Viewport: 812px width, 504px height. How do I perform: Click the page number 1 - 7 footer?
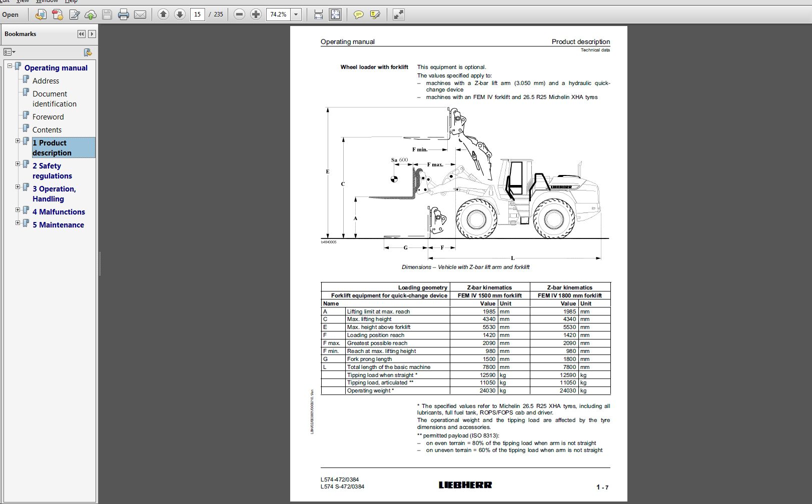[602, 487]
